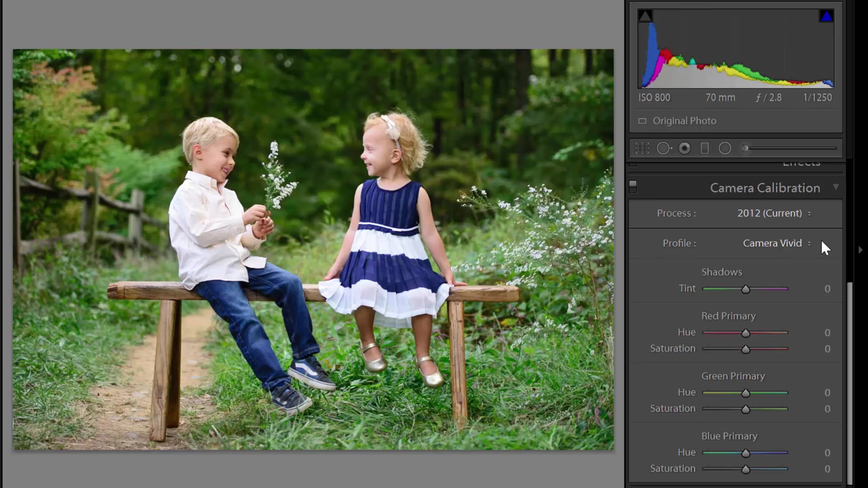The image size is (868, 488).
Task: Collapse the Camera Calibration panel triangle
Action: tap(835, 187)
